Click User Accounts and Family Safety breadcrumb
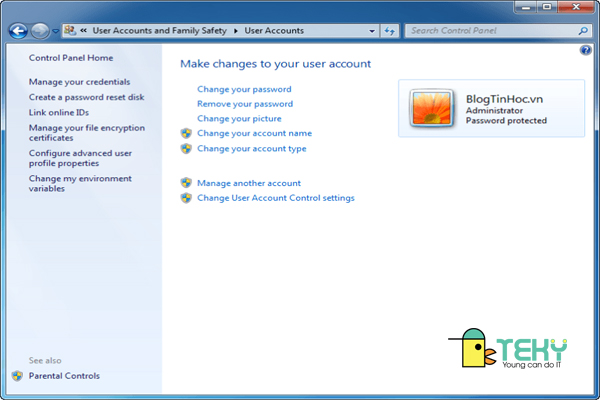 [x=160, y=31]
